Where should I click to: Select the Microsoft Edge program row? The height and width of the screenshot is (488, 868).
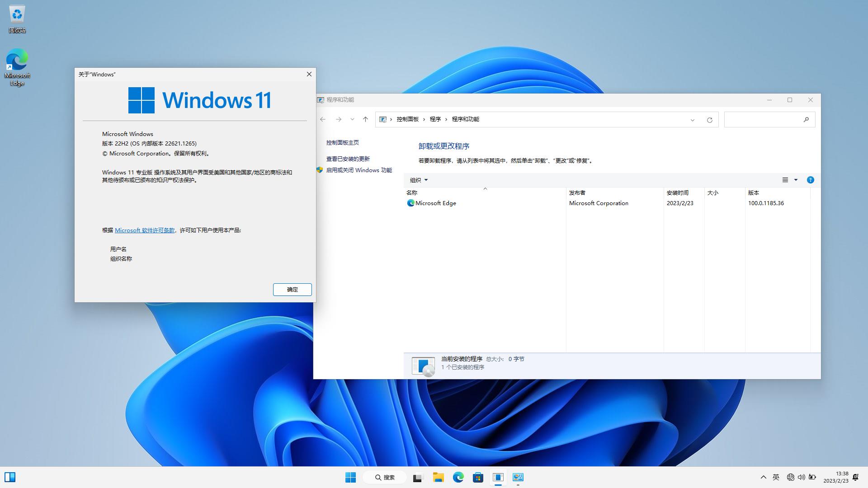tap(607, 203)
